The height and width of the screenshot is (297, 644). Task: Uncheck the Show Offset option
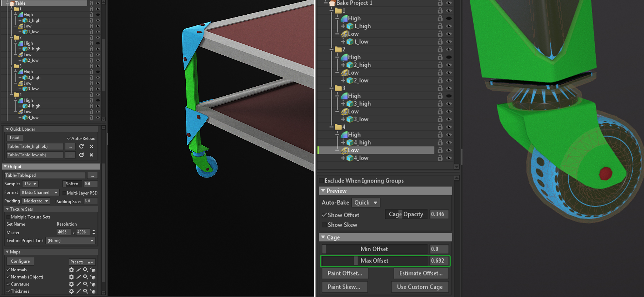(324, 215)
